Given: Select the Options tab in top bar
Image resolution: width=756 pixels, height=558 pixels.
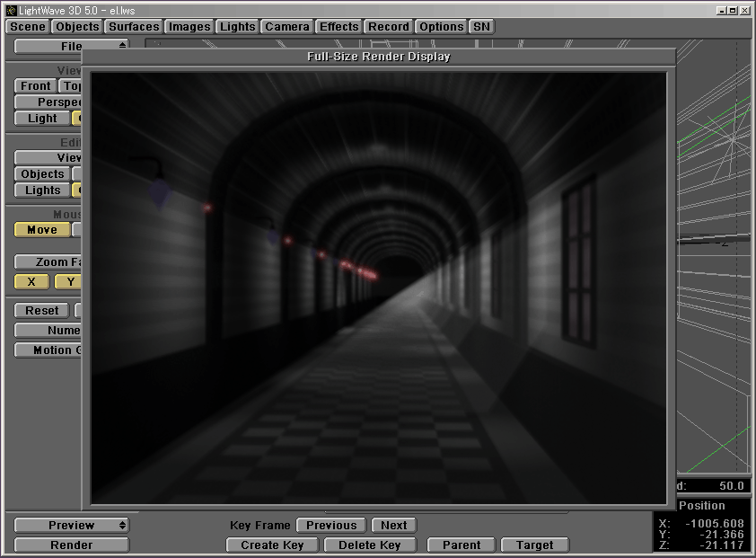Looking at the screenshot, I should 442,27.
